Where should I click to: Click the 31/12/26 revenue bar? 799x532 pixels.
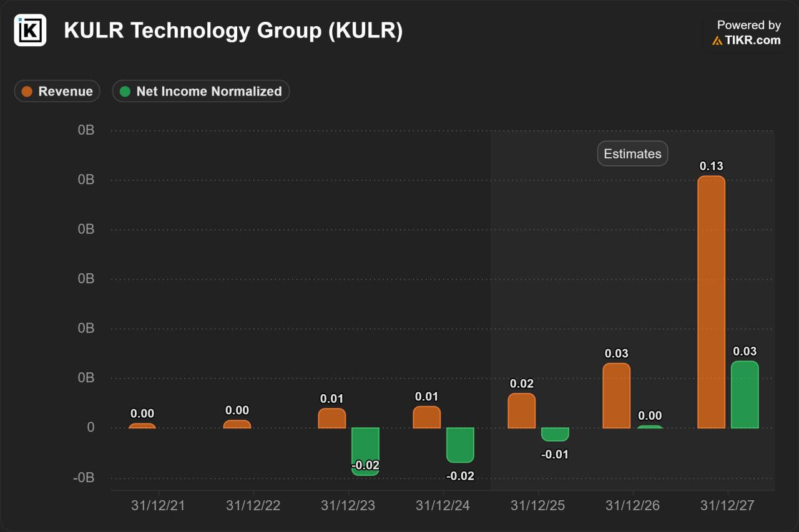pos(616,396)
